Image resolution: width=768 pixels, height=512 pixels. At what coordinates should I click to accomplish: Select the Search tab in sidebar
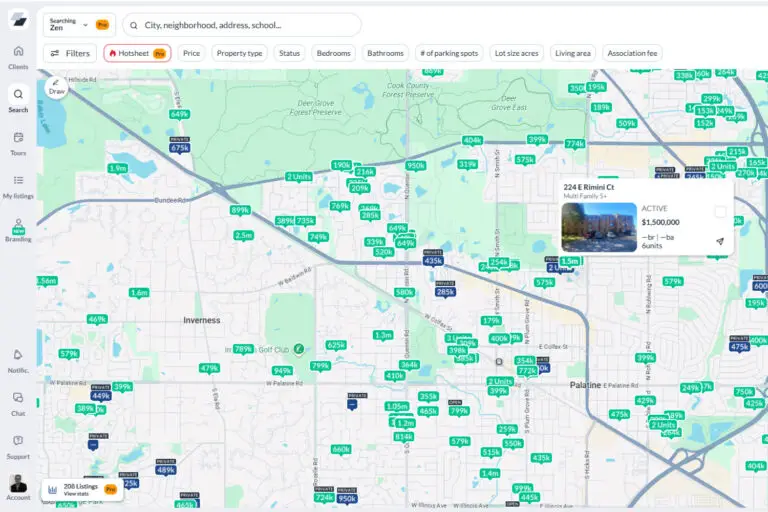pyautogui.click(x=18, y=99)
